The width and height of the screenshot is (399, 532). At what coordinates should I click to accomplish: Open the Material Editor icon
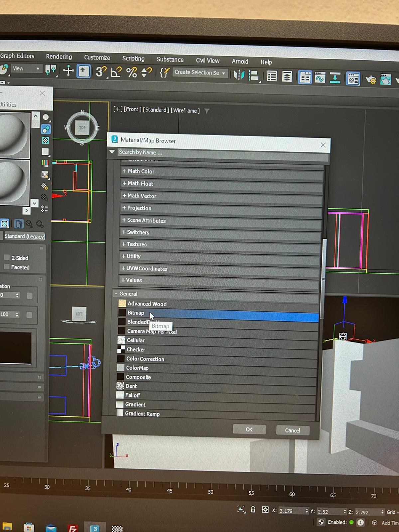tap(353, 79)
